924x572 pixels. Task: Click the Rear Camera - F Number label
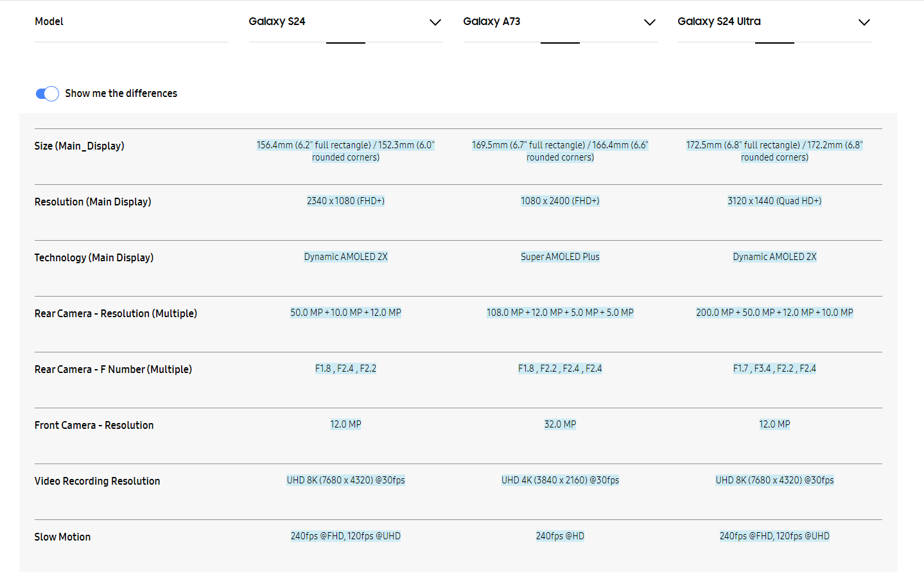pos(113,369)
